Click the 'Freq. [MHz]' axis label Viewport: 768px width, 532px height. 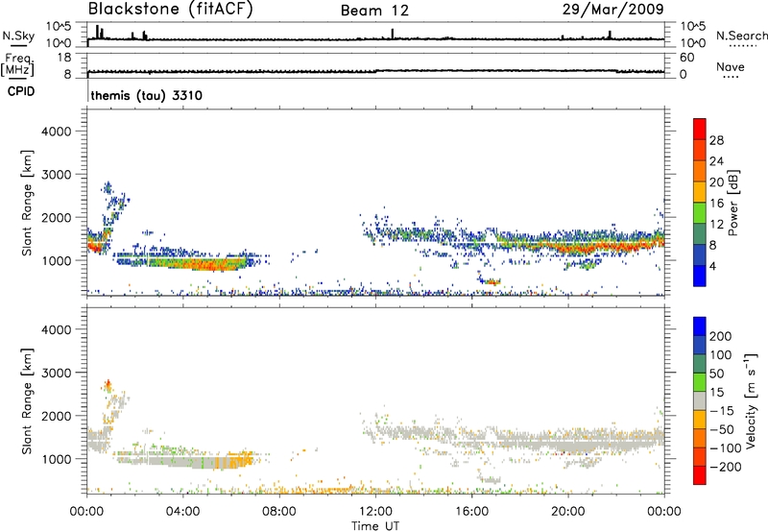pos(17,64)
